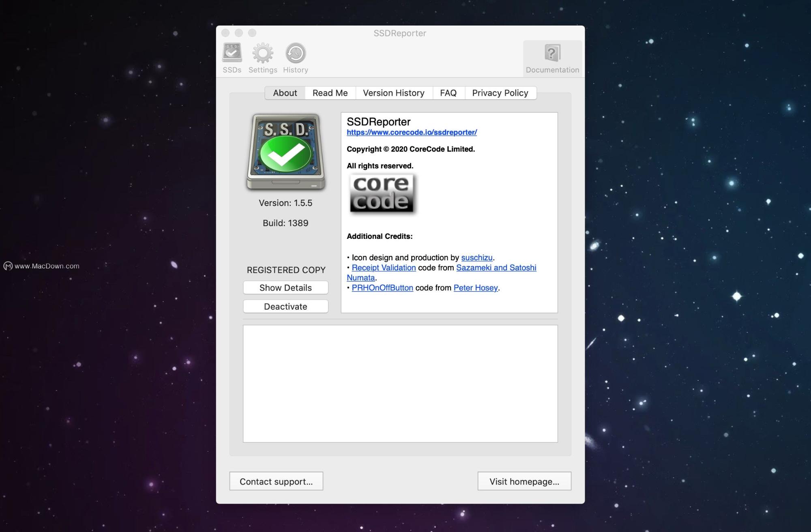Click the Additional Credits: heading
Screen dimensions: 811x532
click(380, 236)
